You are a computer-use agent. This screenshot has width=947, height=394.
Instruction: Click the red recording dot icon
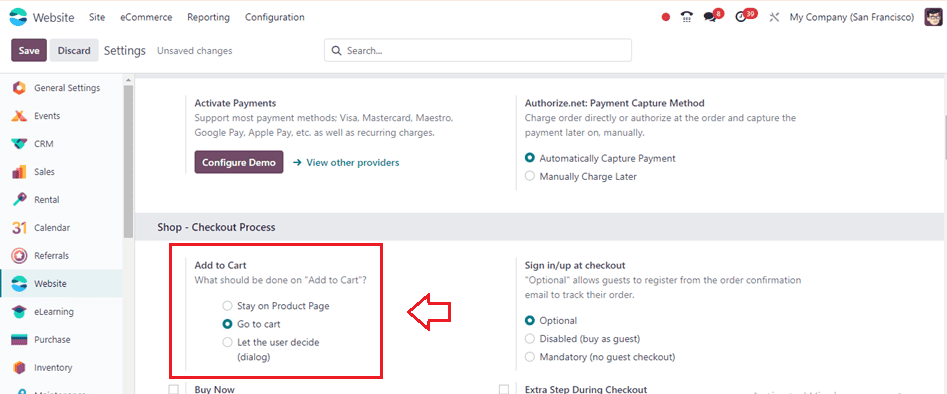666,18
